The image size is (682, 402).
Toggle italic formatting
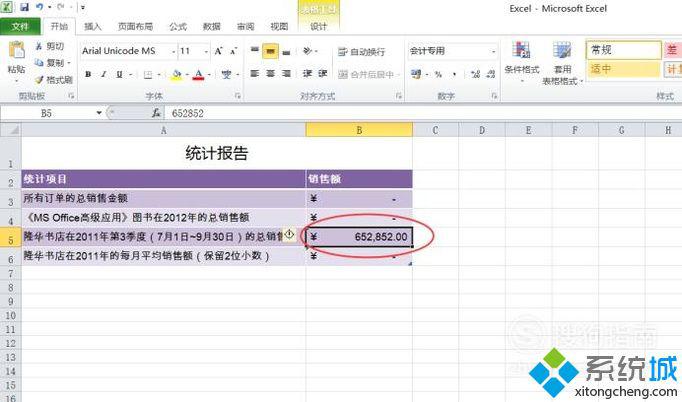103,74
